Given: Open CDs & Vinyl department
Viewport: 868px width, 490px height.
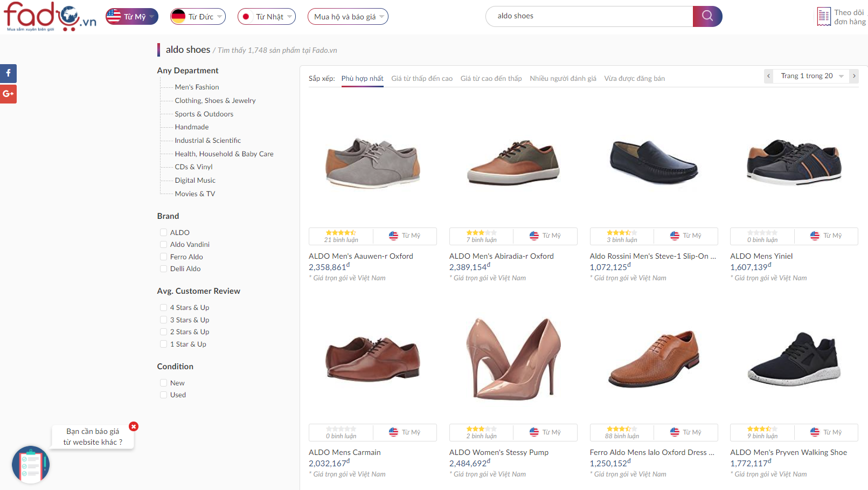Looking at the screenshot, I should pos(193,167).
